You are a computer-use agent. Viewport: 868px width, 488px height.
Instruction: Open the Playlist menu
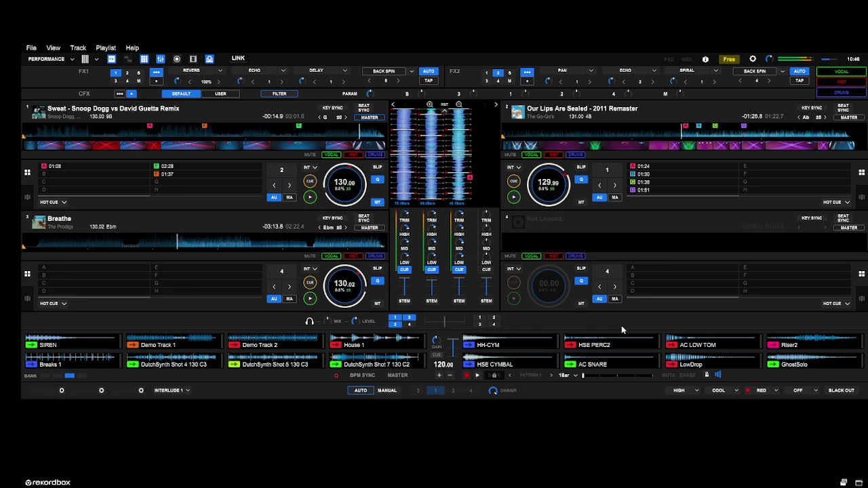[106, 48]
